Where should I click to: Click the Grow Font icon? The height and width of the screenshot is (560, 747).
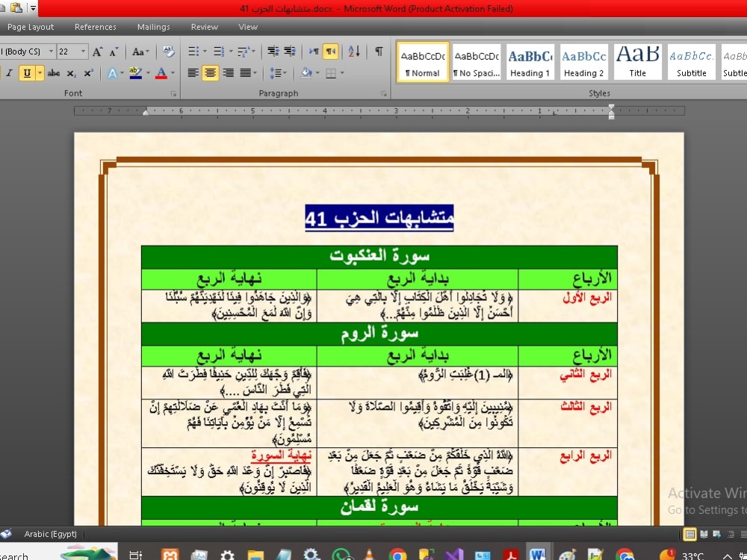pos(97,52)
